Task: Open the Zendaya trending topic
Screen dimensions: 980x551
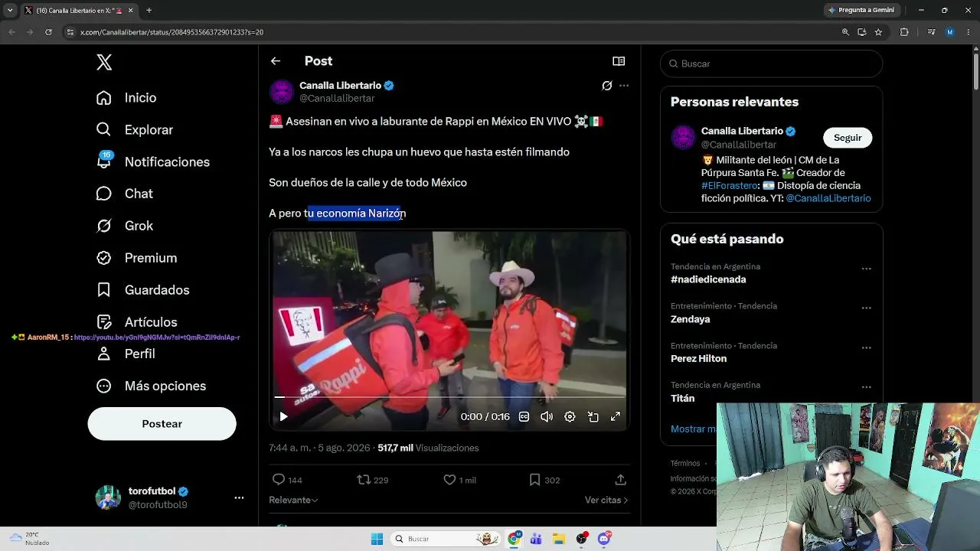Action: 691,319
